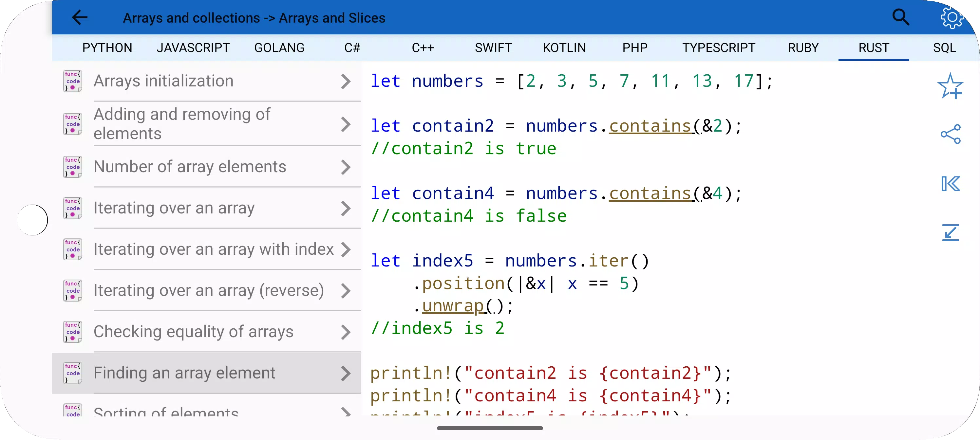Image resolution: width=980 pixels, height=440 pixels.
Task: Select the TYPESCRIPT language tab
Action: 719,47
